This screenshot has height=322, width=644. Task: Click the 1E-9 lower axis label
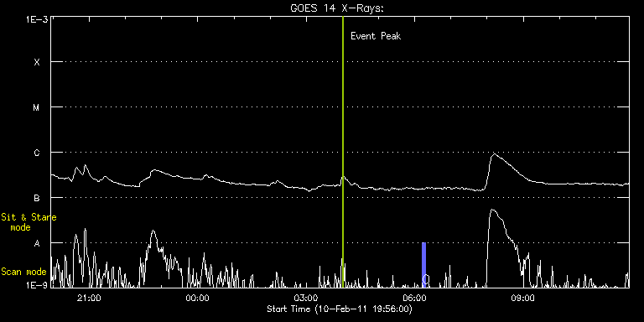[x=37, y=284]
